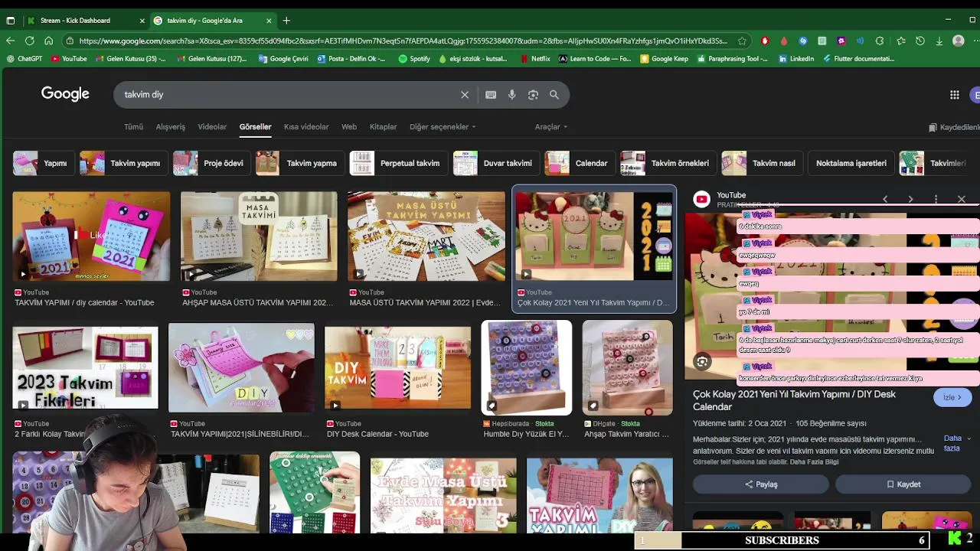This screenshot has width=980, height=551.
Task: Open the browser extensions puzzle icon
Action: [880, 41]
